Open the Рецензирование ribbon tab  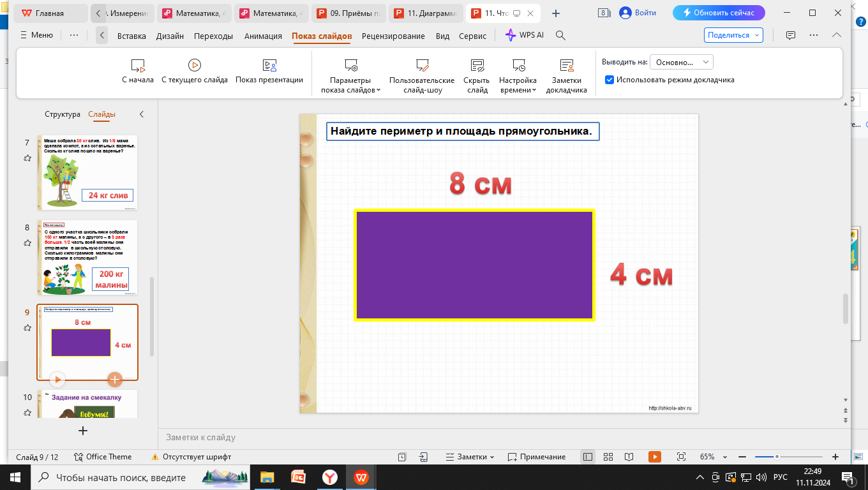pos(393,36)
